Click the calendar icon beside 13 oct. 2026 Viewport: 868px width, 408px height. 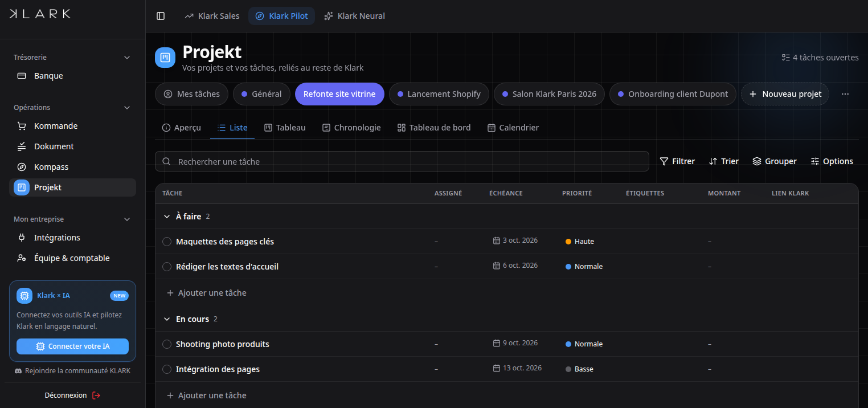pos(497,369)
